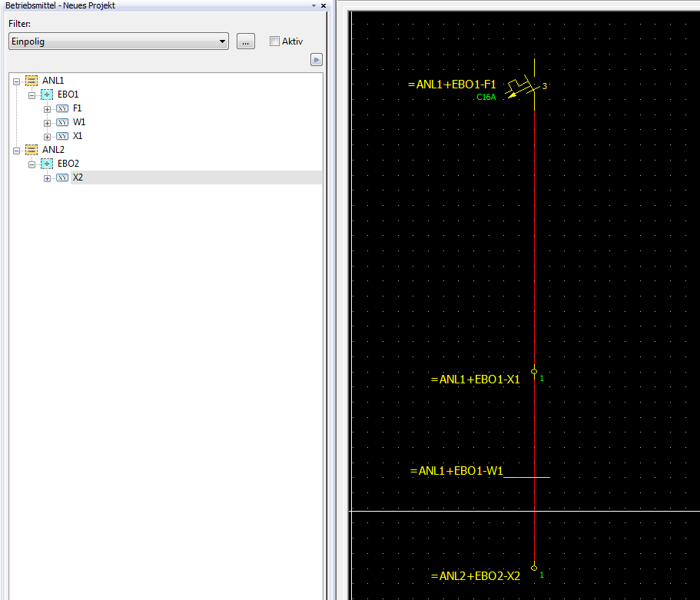Select the red connection line between F1 and X1
Viewport: 700px width, 600px height.
[x=534, y=239]
